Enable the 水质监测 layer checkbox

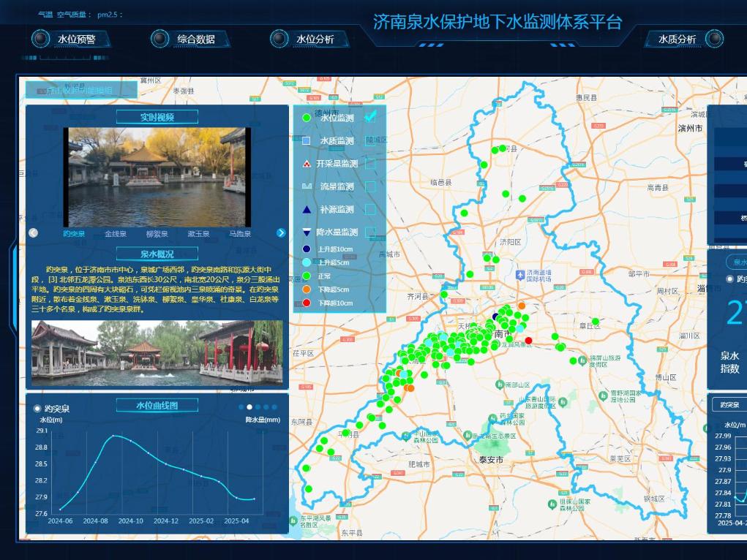(x=371, y=140)
